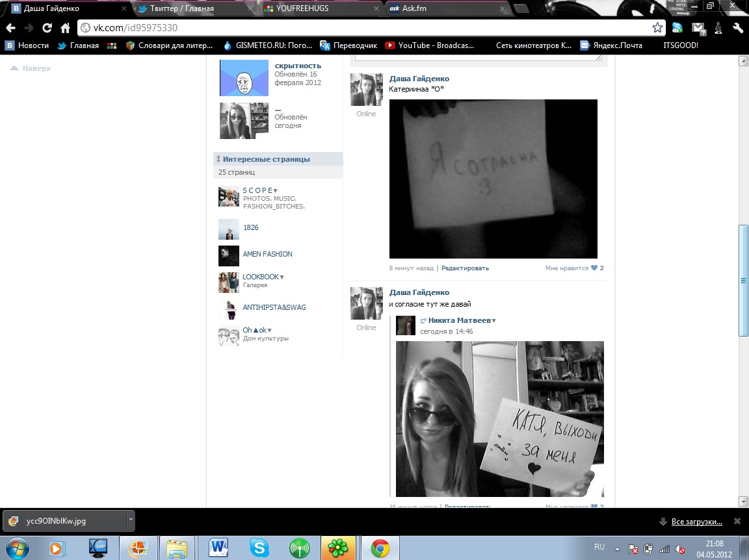Image resolution: width=749 pixels, height=560 pixels.
Task: Switch to the Ask.fm tab
Action: [447, 8]
